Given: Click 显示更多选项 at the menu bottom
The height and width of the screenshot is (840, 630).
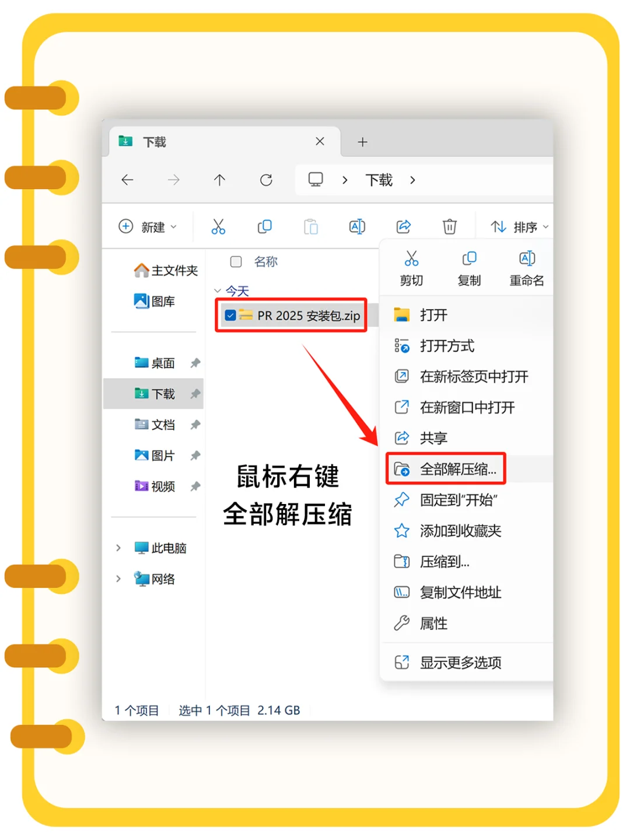Looking at the screenshot, I should click(461, 662).
